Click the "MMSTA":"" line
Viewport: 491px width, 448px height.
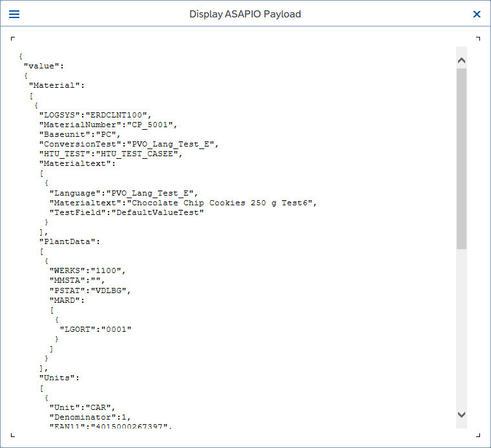[x=77, y=280]
